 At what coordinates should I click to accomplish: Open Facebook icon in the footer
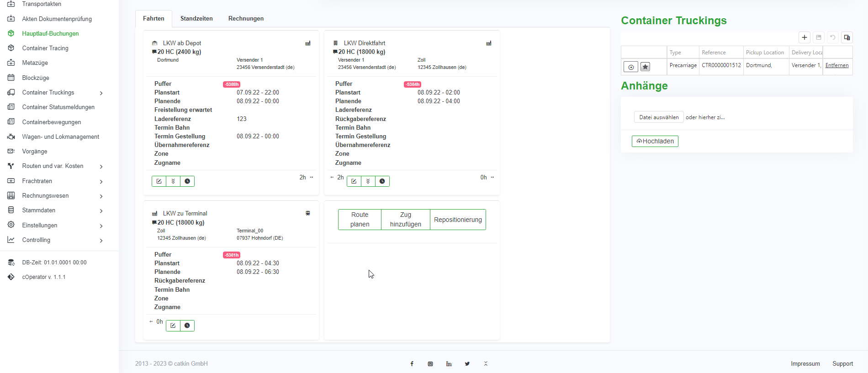[x=412, y=364]
